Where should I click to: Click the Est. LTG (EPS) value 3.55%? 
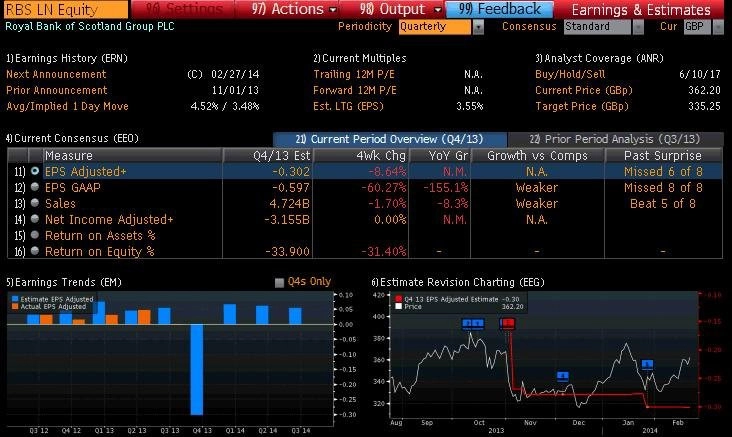click(x=470, y=106)
